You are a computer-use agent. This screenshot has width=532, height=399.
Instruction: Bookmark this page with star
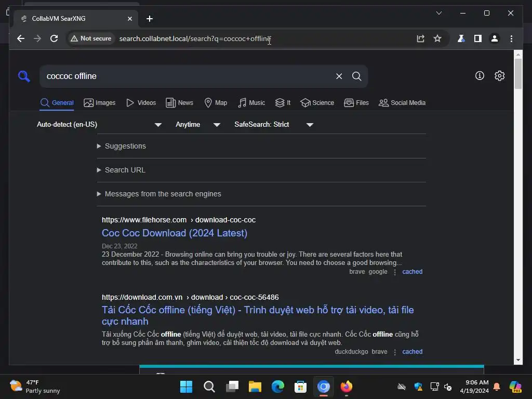[437, 38]
